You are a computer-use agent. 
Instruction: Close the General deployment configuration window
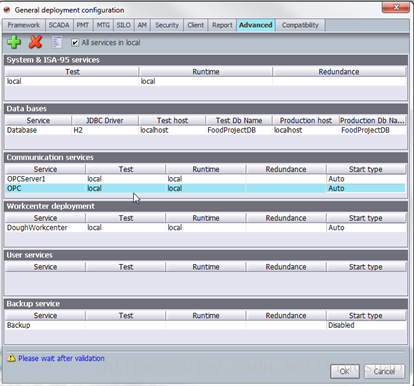coord(396,7)
